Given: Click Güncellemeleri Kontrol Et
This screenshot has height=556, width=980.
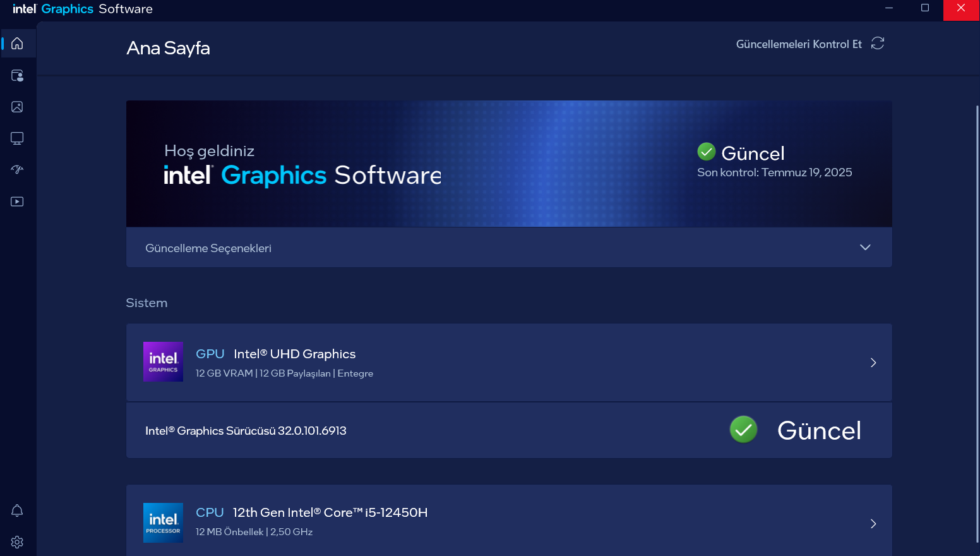Looking at the screenshot, I should click(x=799, y=44).
